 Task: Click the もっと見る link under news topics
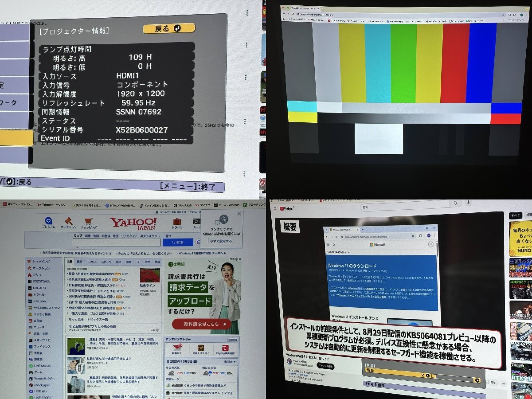tap(76, 319)
